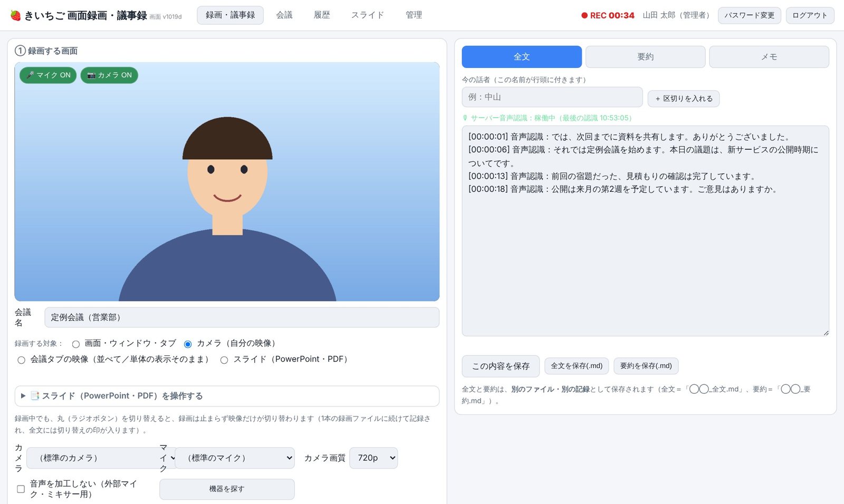
Task: Select 画面・ウィンドウ・タブ radio button
Action: (x=76, y=344)
